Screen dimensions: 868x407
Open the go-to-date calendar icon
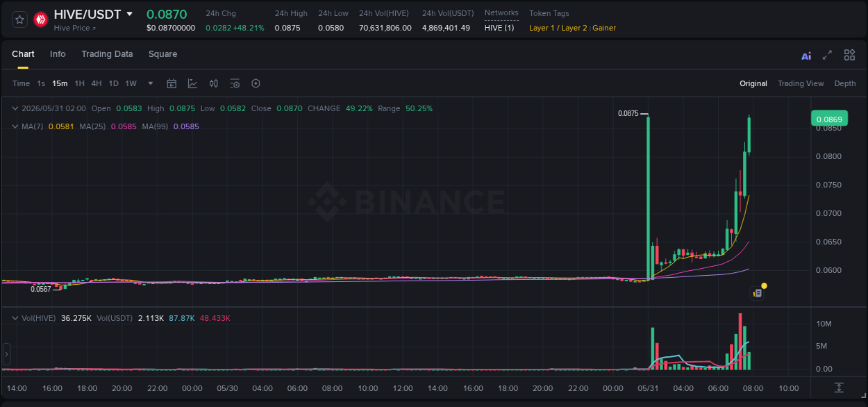172,83
